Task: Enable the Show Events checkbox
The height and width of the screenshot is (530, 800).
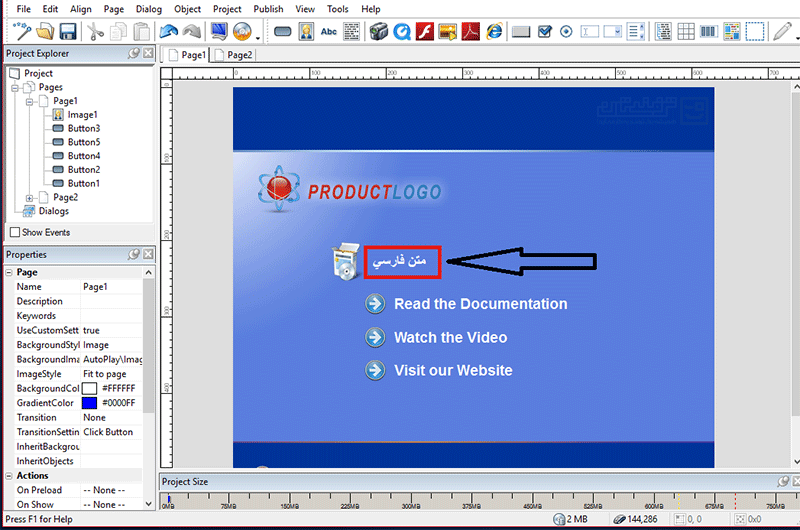Action: pos(15,232)
